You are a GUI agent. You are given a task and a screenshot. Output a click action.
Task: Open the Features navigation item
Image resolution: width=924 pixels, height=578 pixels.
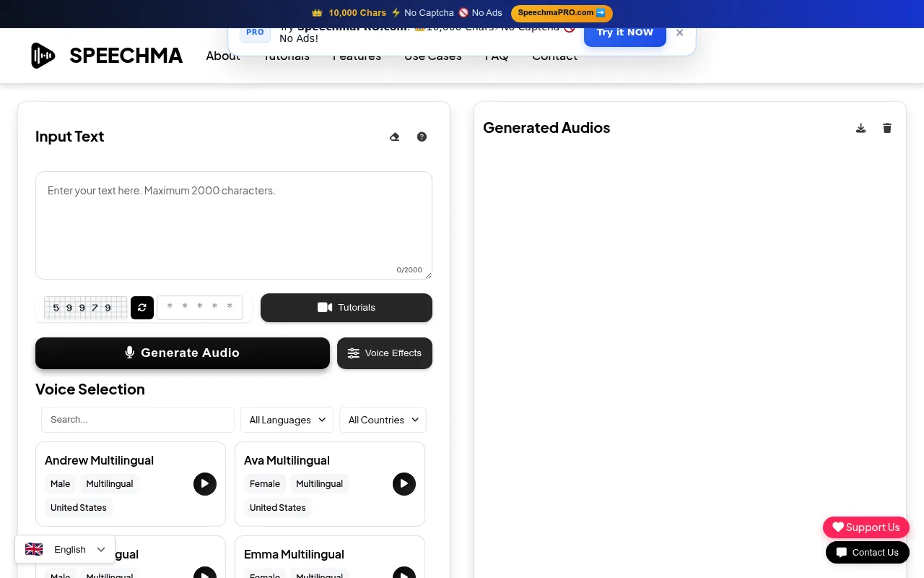click(357, 56)
